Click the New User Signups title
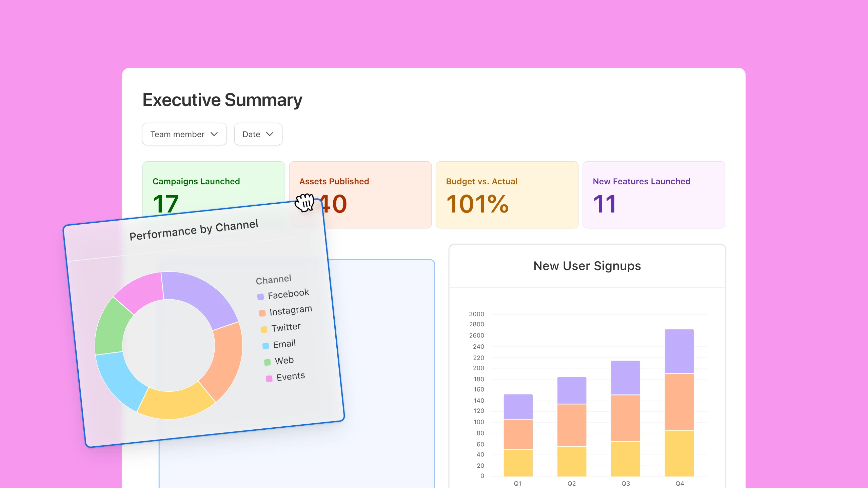868x488 pixels. point(587,266)
